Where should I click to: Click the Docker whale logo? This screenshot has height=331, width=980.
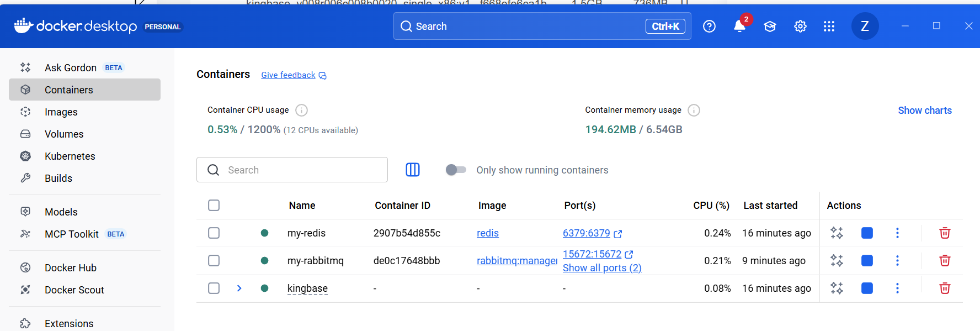pos(24,25)
